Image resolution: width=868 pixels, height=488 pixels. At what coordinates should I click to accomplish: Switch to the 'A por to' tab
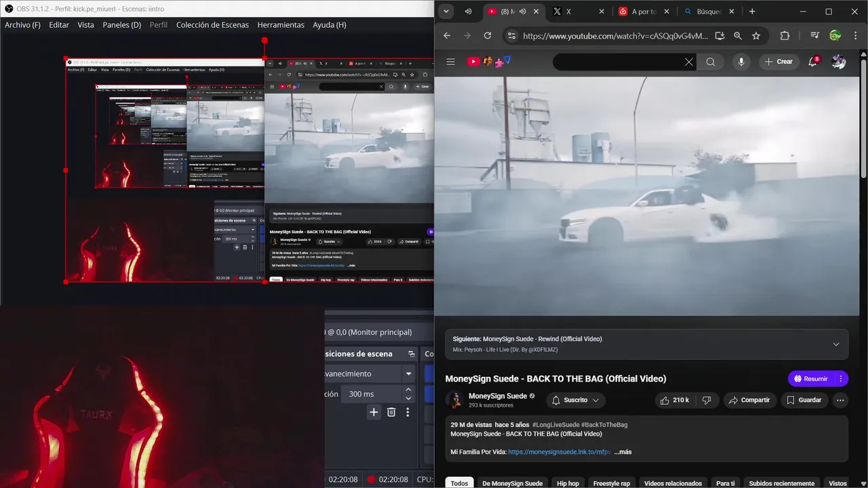pyautogui.click(x=644, y=12)
